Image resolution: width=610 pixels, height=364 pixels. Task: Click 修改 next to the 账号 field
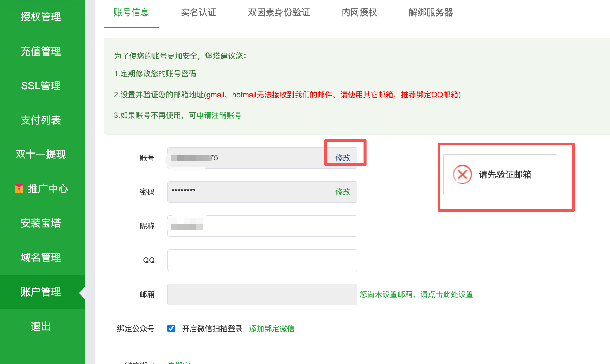[x=343, y=158]
